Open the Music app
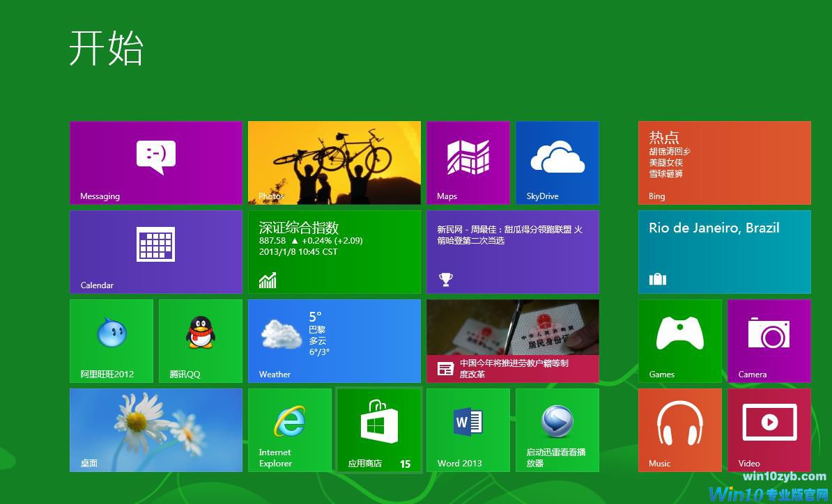Viewport: 832px width, 504px height. coord(679,430)
